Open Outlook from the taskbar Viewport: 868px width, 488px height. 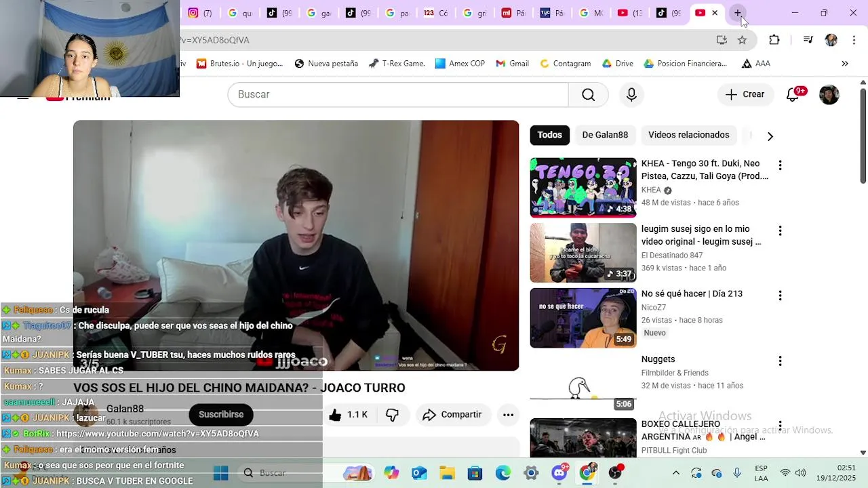pos(419,473)
